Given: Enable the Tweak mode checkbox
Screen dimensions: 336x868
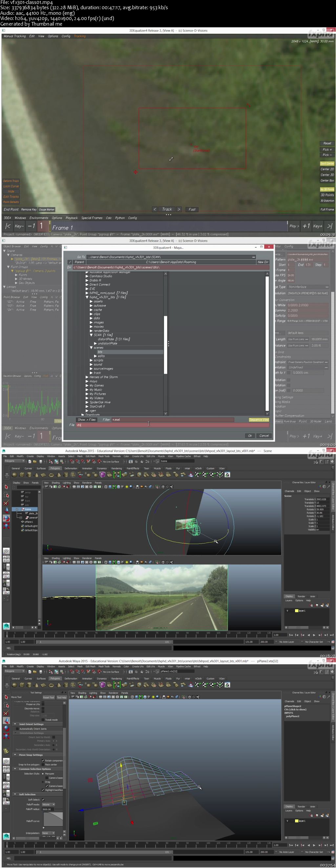Looking at the screenshot, I should [43, 720].
